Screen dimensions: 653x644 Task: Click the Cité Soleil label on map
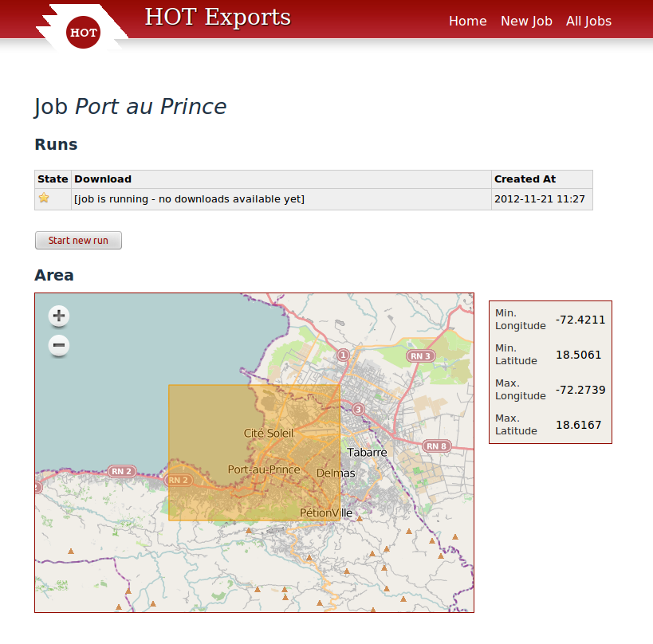pos(269,433)
